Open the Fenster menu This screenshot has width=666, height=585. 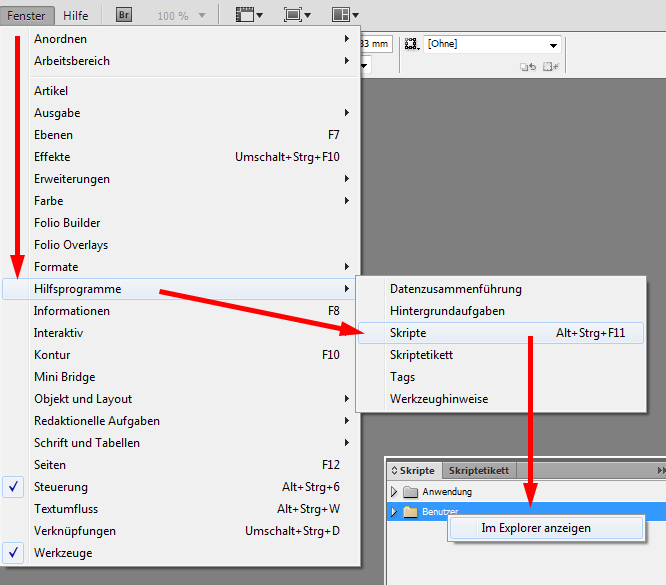pos(26,16)
